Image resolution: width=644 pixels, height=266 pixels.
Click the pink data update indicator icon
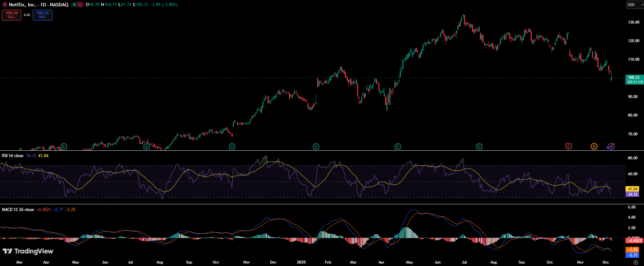80,5
